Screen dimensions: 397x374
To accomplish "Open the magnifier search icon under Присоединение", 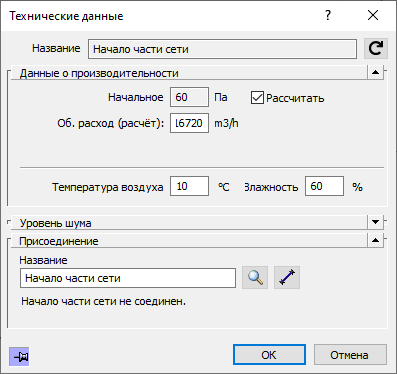I will tap(255, 277).
